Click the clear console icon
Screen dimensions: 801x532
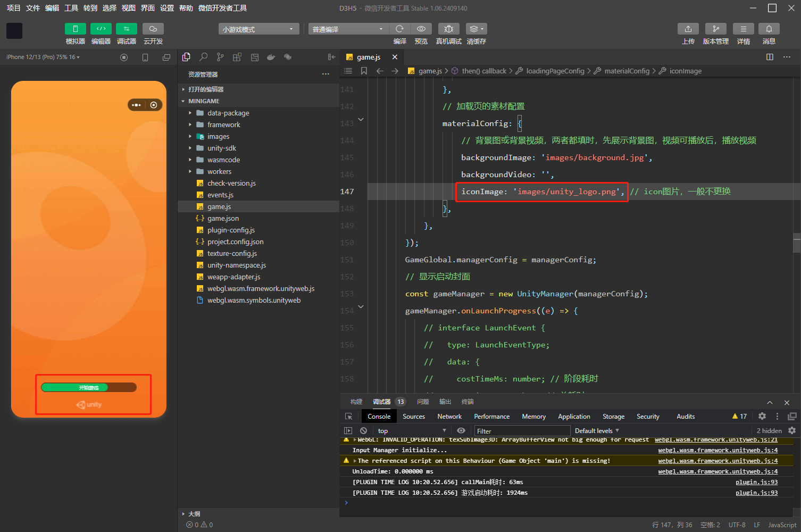(x=363, y=431)
